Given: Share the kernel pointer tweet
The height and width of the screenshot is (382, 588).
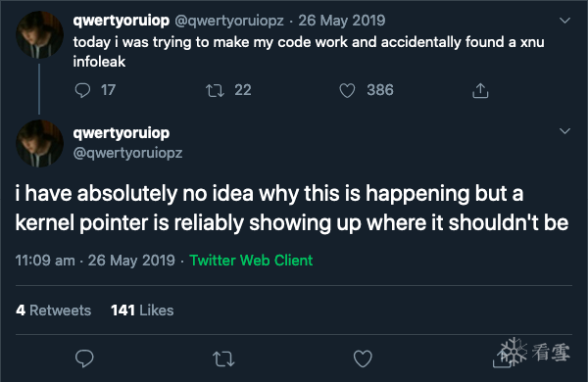Looking at the screenshot, I should click(x=502, y=358).
